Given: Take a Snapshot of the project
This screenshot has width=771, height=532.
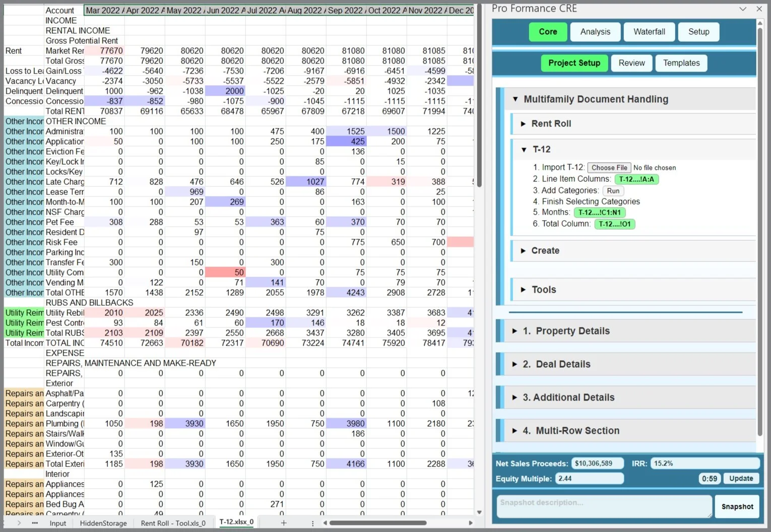Looking at the screenshot, I should click(737, 506).
